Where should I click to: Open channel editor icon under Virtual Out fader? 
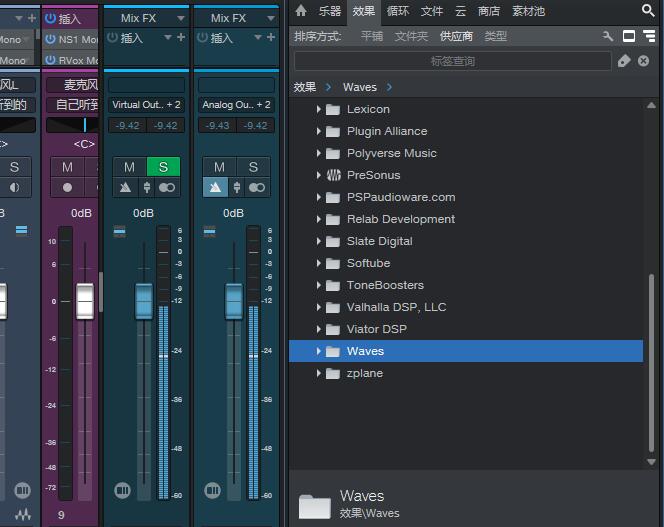pos(122,490)
